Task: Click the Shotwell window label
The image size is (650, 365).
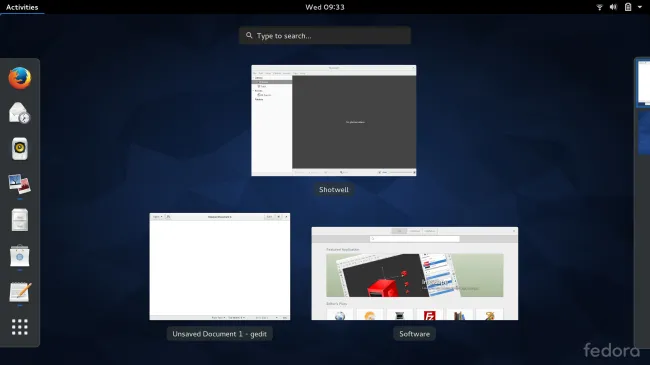Action: pos(334,190)
